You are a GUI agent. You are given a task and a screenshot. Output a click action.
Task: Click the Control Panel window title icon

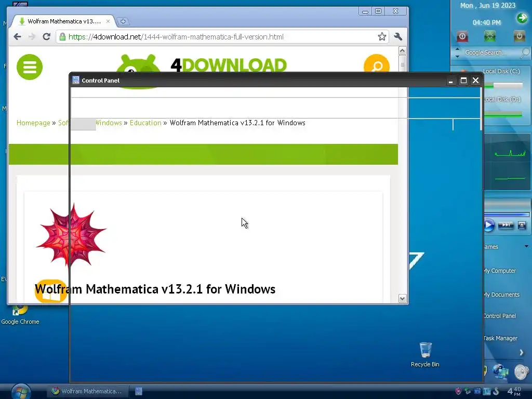pyautogui.click(x=76, y=80)
